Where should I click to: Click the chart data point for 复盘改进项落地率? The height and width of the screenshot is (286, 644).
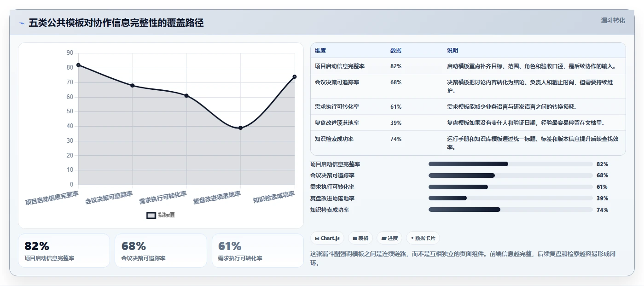pos(241,128)
